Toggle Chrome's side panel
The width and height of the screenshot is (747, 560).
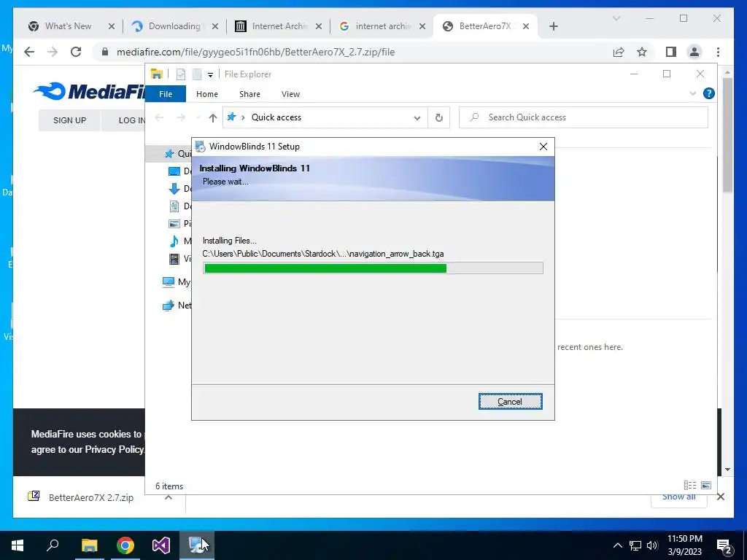click(x=671, y=52)
